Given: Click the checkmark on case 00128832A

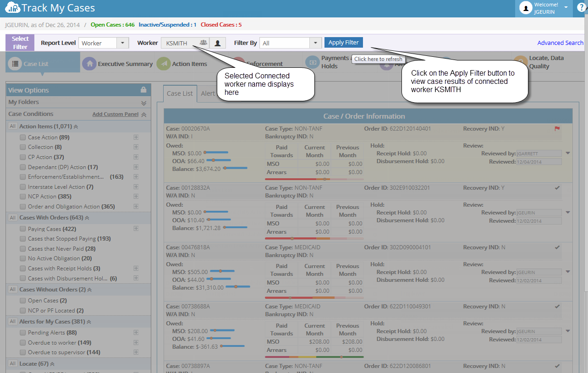Looking at the screenshot, I should coord(557,188).
